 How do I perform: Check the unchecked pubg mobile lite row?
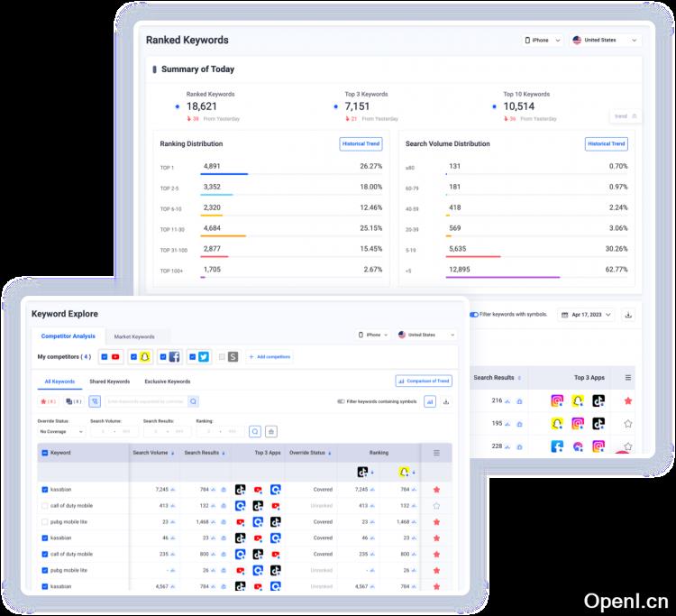click(45, 522)
